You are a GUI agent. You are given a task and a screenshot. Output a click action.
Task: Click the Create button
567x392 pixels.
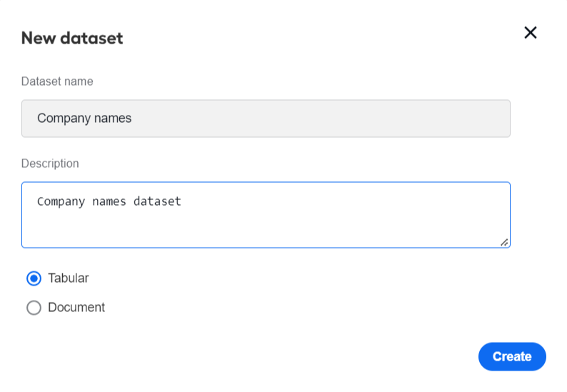coord(512,356)
